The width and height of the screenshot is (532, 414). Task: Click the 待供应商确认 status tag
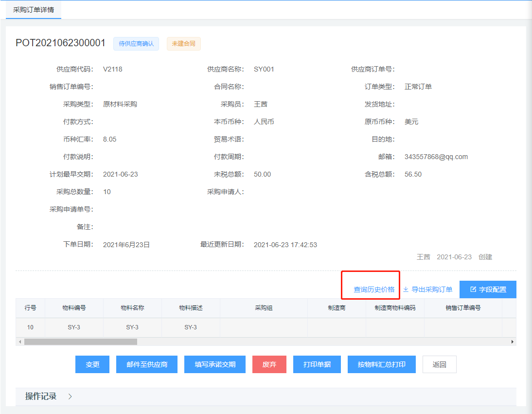point(136,44)
